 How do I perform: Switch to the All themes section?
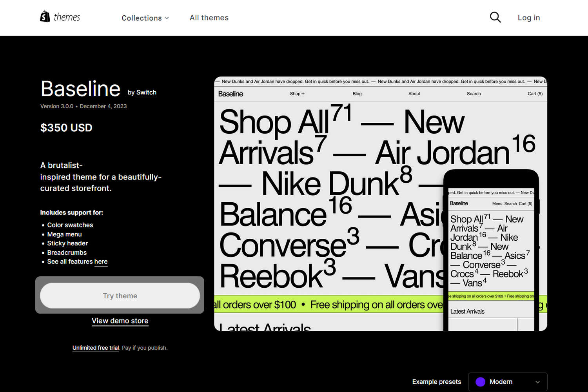coord(209,18)
